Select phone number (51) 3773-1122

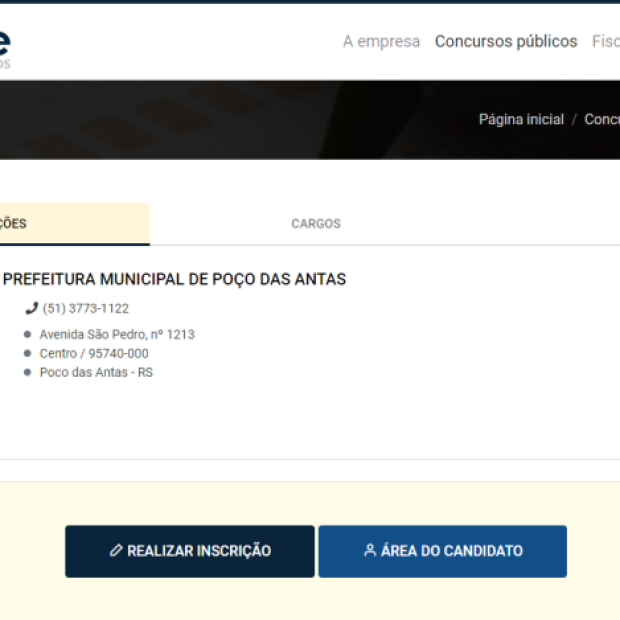click(x=86, y=308)
